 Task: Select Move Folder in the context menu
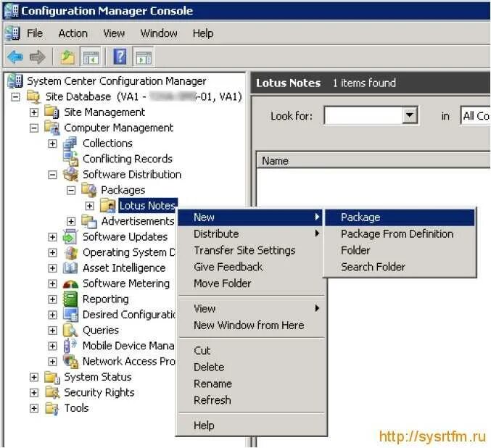click(x=250, y=283)
